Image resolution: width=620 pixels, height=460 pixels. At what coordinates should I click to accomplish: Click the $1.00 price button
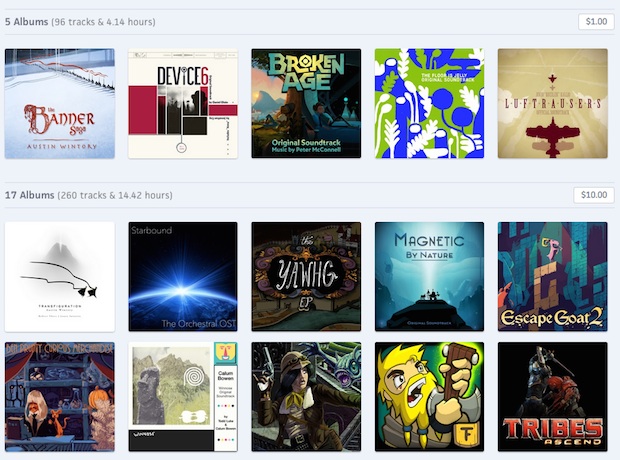point(595,21)
